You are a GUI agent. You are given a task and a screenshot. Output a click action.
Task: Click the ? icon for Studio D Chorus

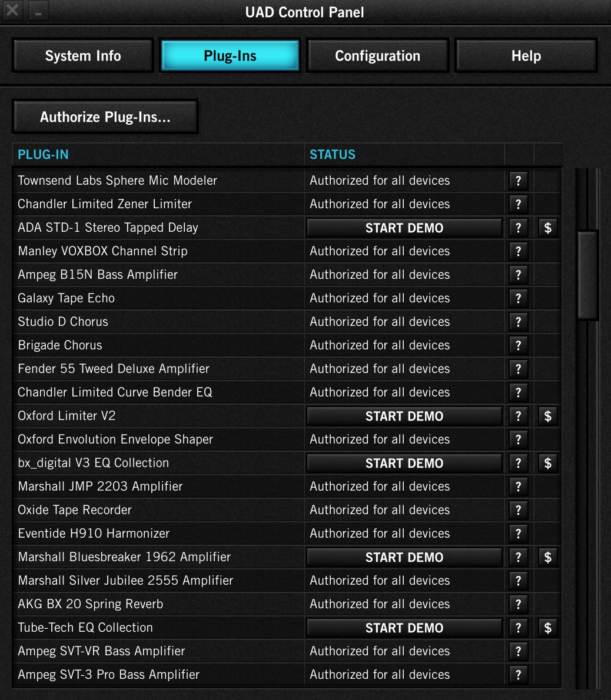pos(518,322)
